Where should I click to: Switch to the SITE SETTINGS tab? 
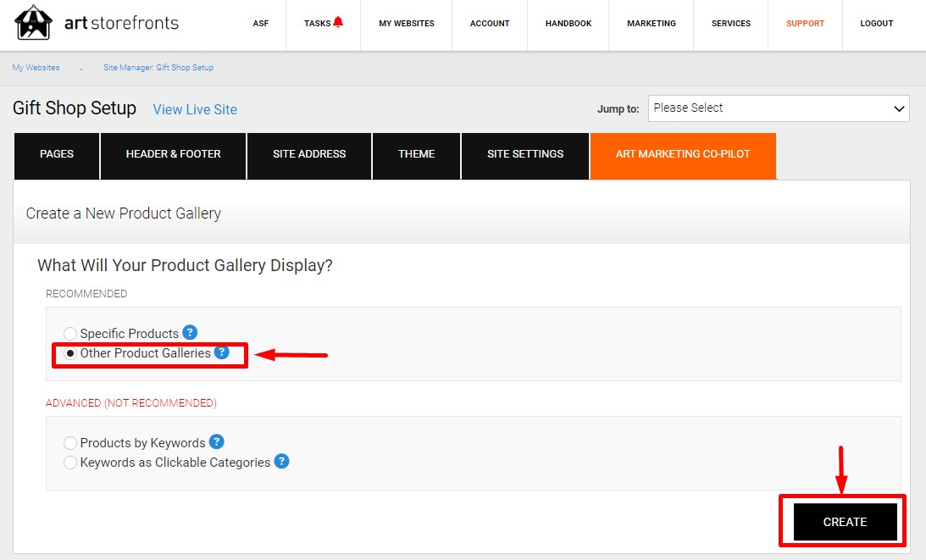coord(524,155)
